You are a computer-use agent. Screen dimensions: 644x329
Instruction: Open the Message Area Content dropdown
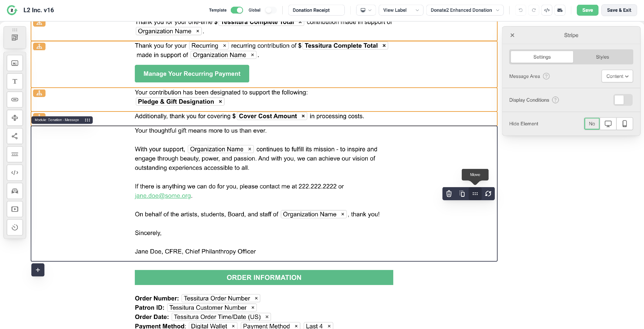[x=617, y=76]
